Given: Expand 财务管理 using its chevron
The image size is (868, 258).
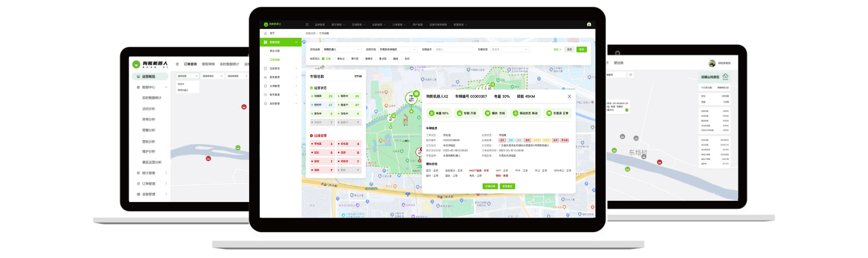Looking at the screenshot, I should (x=296, y=77).
